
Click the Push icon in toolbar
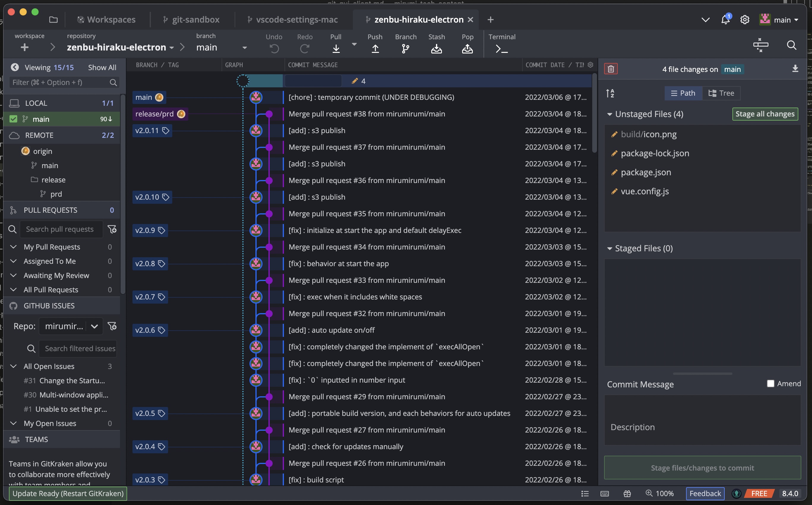375,49
